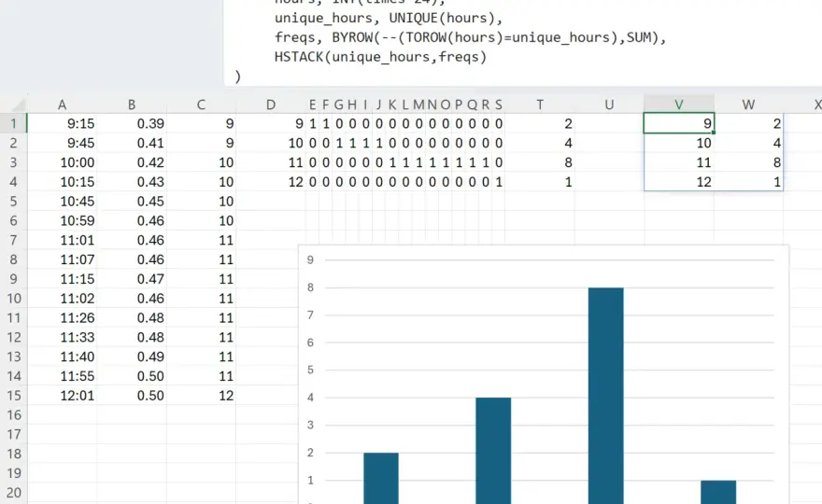Click cell T2 showing 4

[x=540, y=143]
